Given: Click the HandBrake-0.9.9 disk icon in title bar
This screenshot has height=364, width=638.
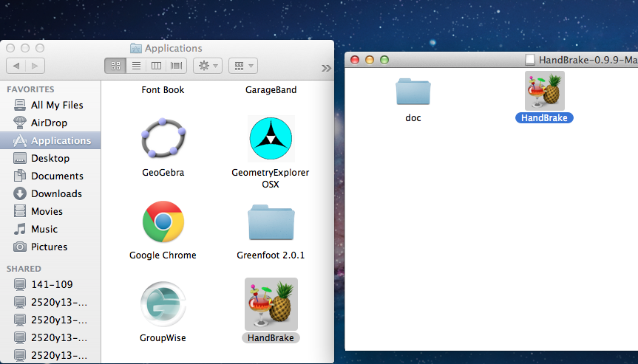Looking at the screenshot, I should (530, 60).
